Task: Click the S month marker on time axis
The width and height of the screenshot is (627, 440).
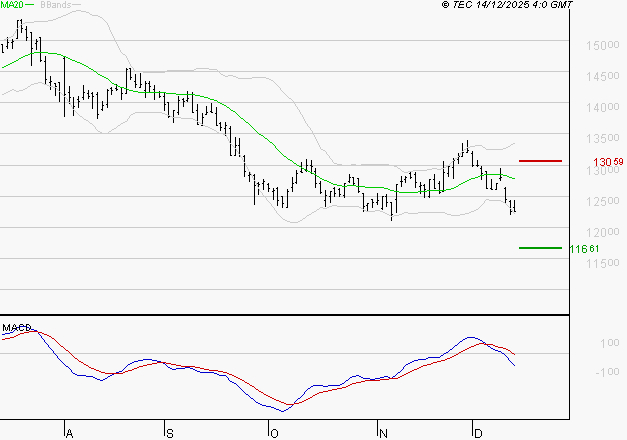Action: 170,433
